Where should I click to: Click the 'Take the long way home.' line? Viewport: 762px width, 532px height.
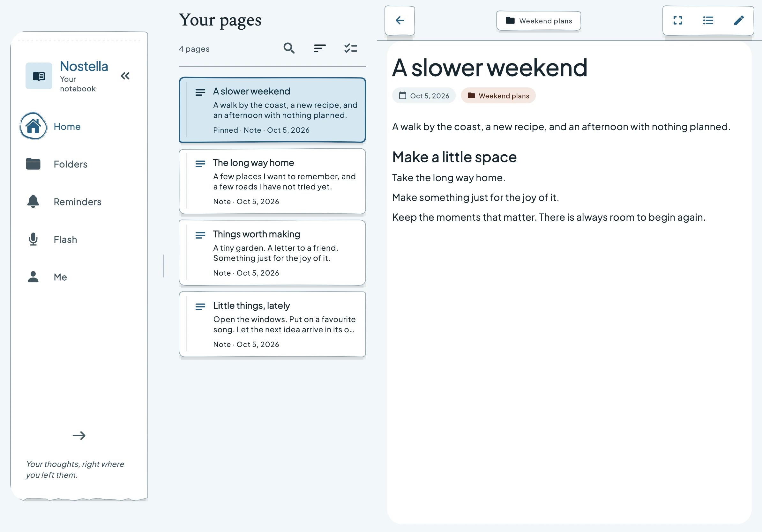449,178
